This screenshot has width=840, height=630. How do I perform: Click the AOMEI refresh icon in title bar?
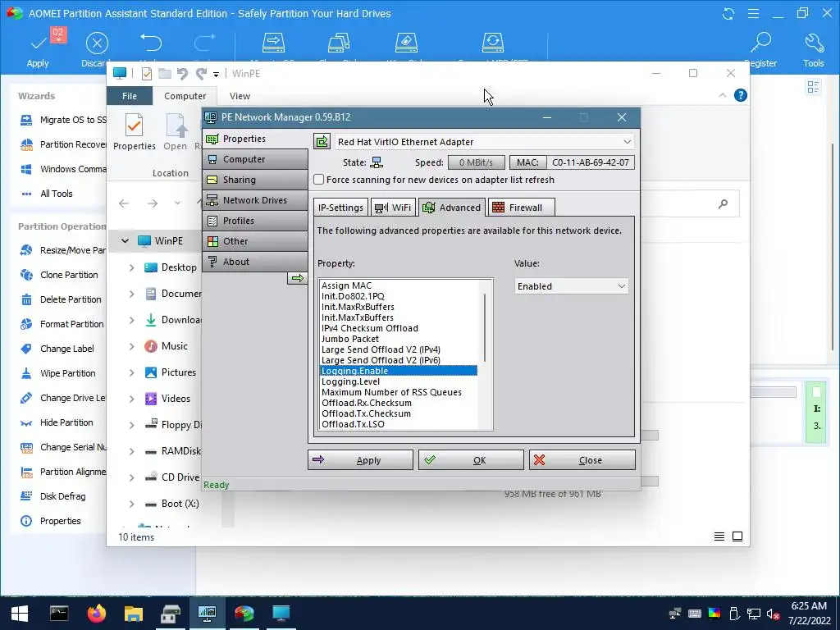[728, 13]
